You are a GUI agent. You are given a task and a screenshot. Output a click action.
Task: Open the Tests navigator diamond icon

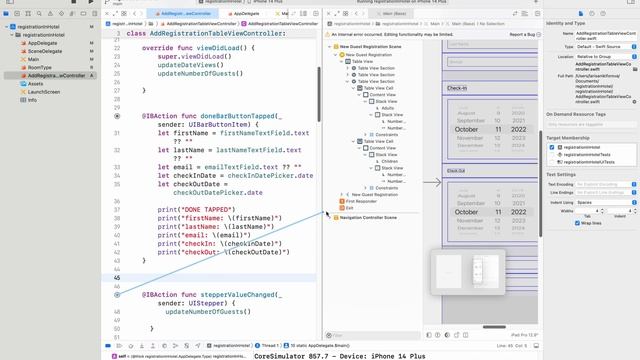tap(61, 13)
